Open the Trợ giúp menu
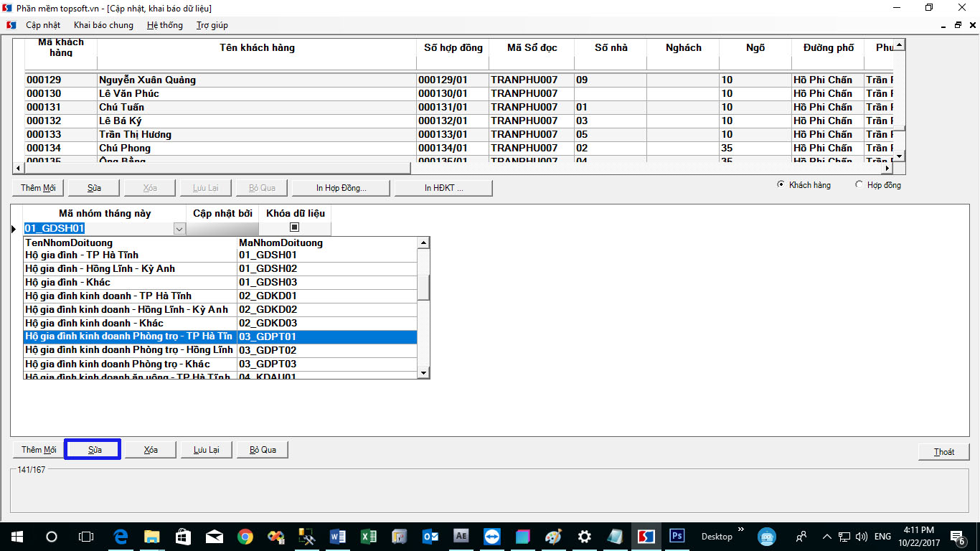This screenshot has width=980, height=551. 212,25
